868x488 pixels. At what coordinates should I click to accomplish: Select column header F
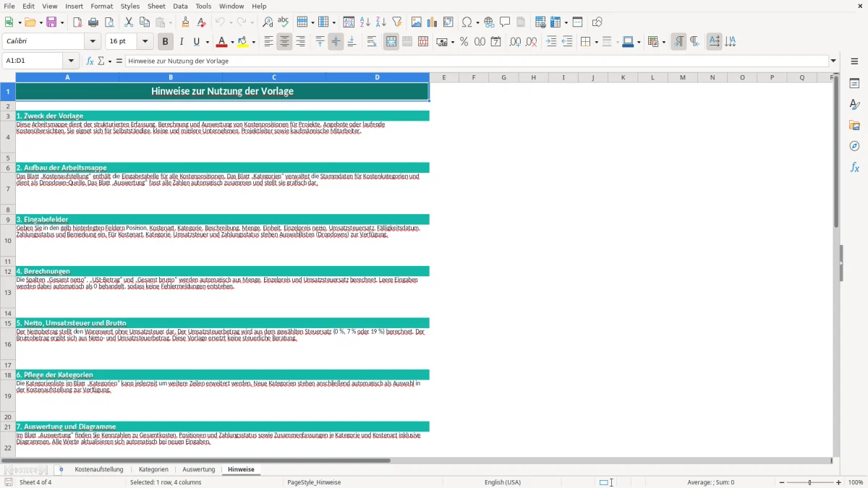(474, 77)
